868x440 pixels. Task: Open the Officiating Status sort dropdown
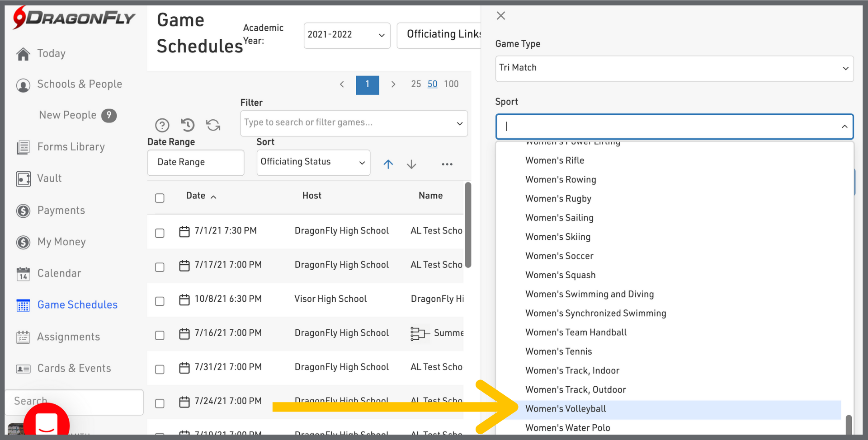pyautogui.click(x=313, y=162)
